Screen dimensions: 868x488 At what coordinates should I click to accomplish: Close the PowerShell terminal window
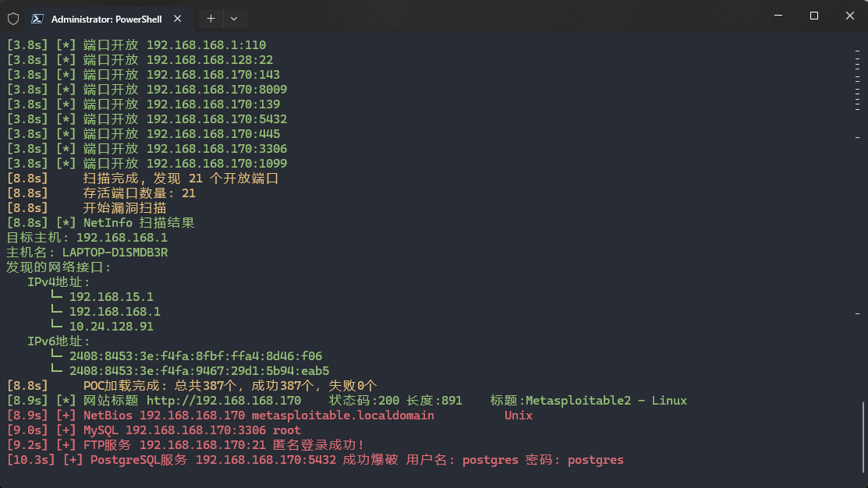tap(850, 16)
